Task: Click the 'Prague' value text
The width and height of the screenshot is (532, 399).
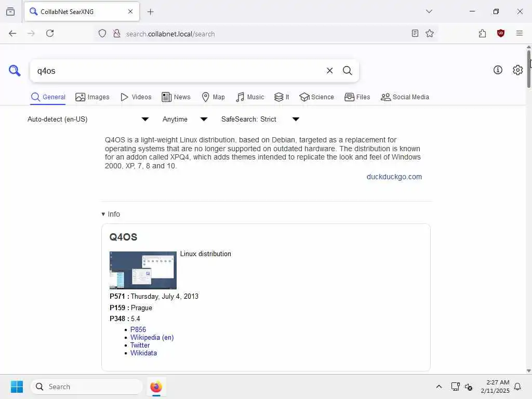Action: pos(141,308)
